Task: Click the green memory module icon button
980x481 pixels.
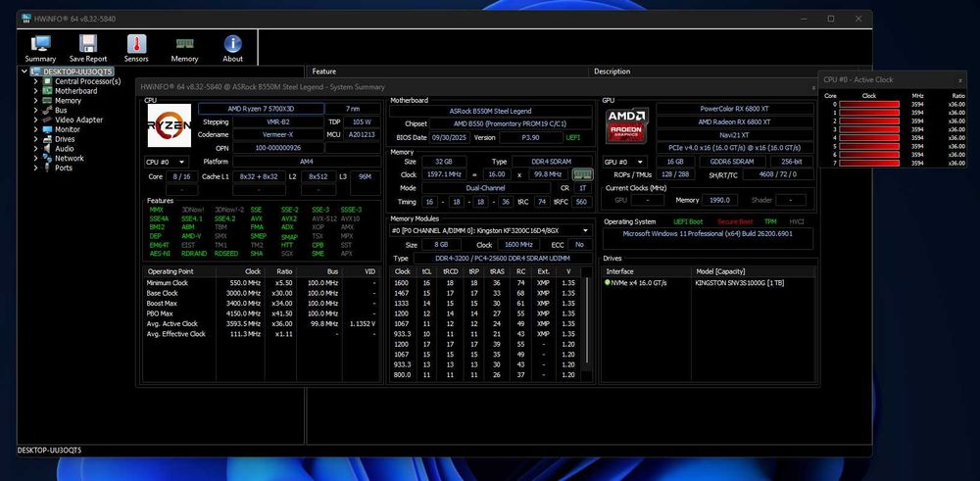Action: (582, 174)
